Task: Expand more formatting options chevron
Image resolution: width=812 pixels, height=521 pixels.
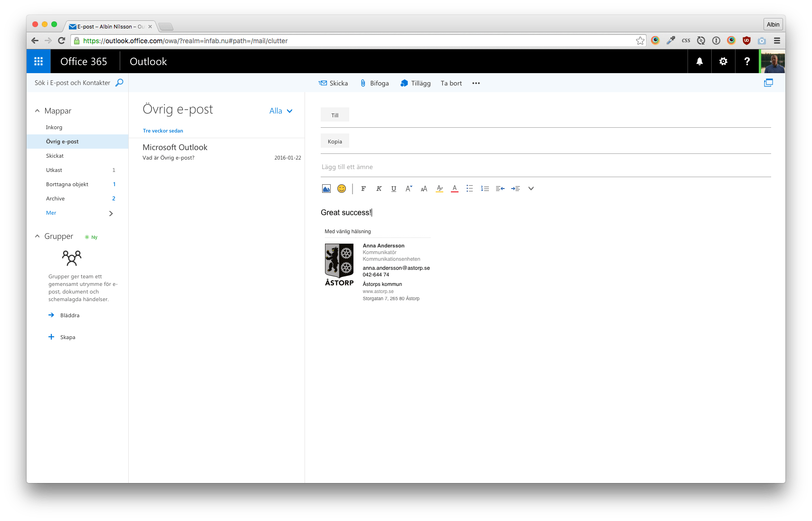Action: [x=531, y=189]
